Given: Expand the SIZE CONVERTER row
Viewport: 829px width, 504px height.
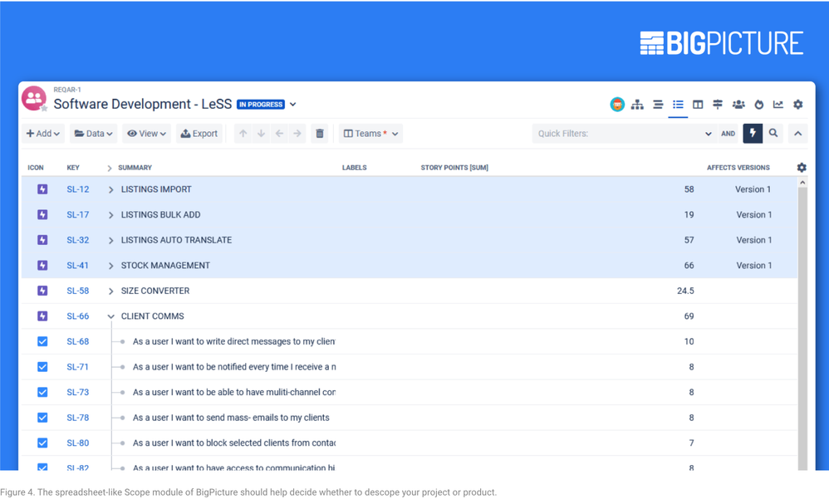Looking at the screenshot, I should 110,291.
